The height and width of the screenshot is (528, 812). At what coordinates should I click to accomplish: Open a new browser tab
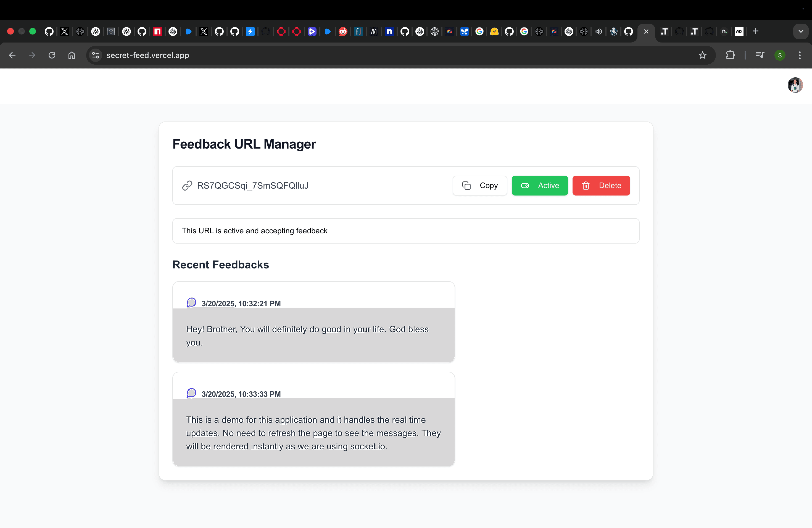tap(756, 31)
